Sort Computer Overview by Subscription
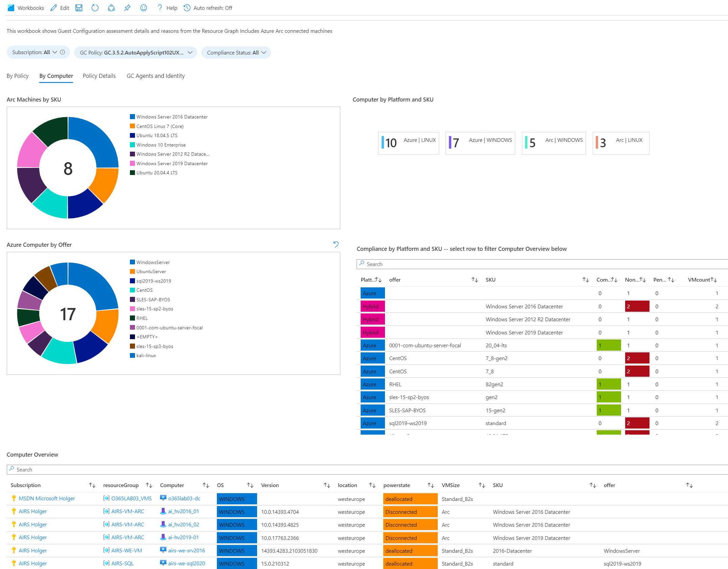This screenshot has width=728, height=569. pyautogui.click(x=92, y=485)
